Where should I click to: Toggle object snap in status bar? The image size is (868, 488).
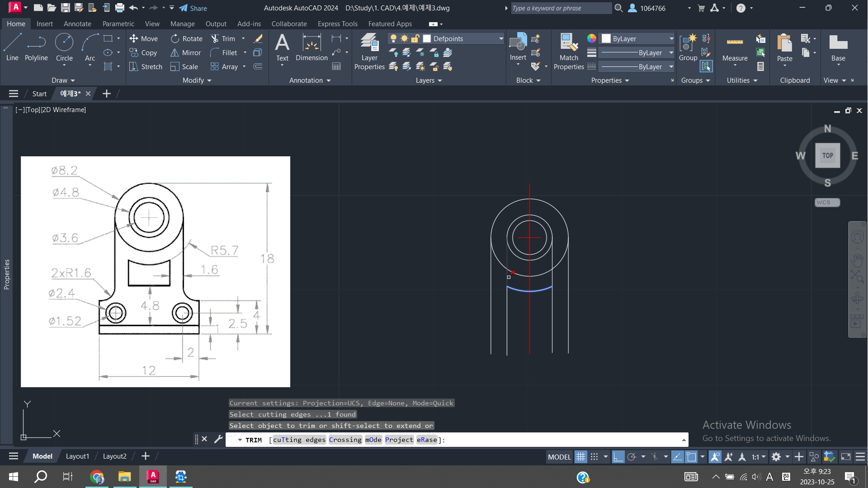click(691, 457)
